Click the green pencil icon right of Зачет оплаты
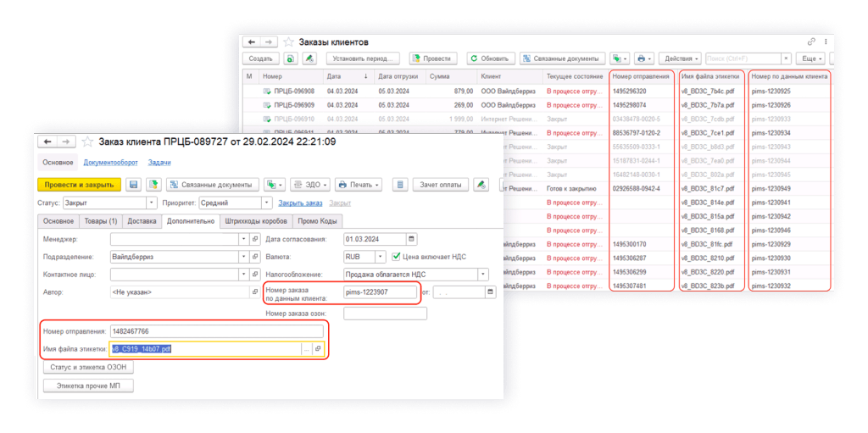868x433 pixels. 481,185
